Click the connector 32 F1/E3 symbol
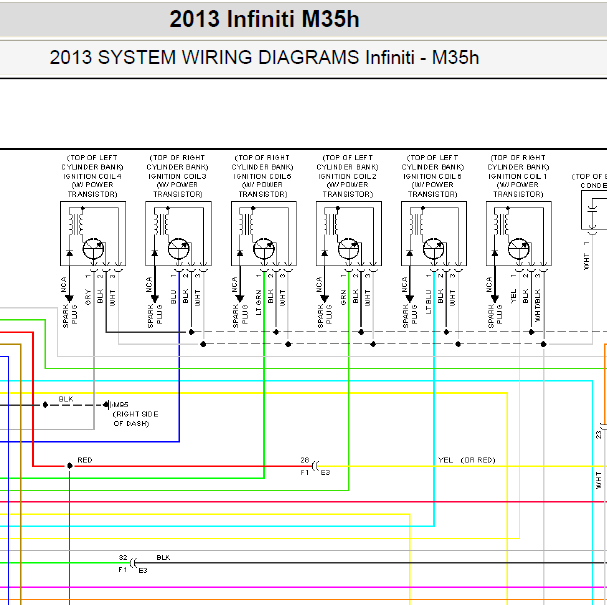Viewport: 607px width, 605px height. [x=133, y=564]
